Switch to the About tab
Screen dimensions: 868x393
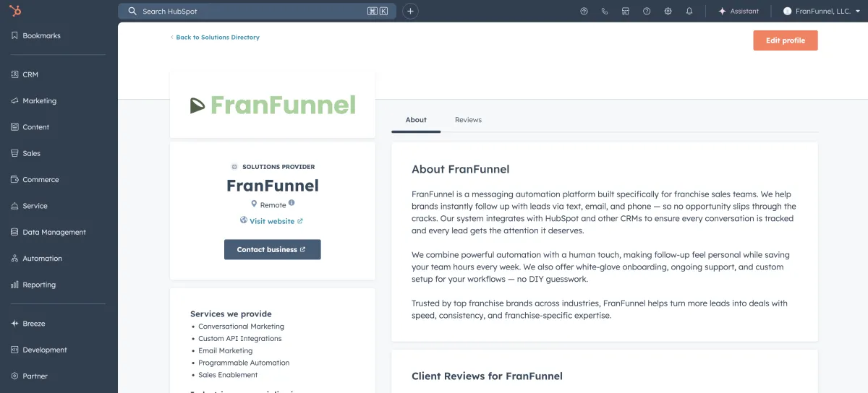point(416,120)
